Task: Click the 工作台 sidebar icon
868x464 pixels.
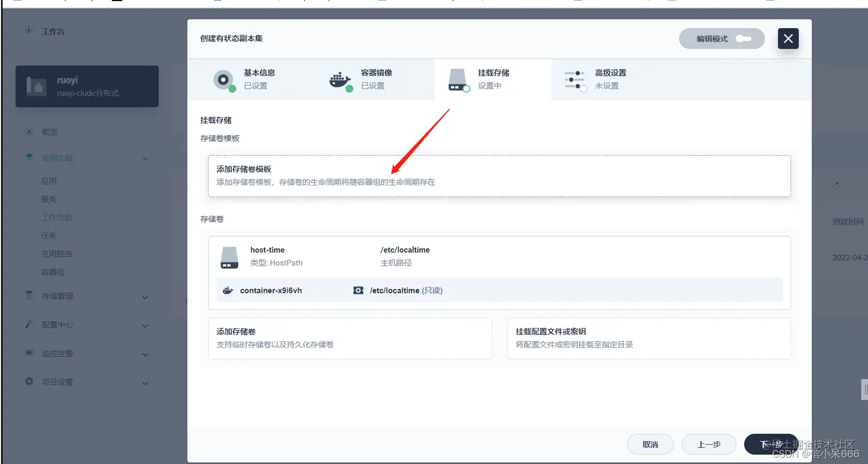Action: pyautogui.click(x=29, y=31)
